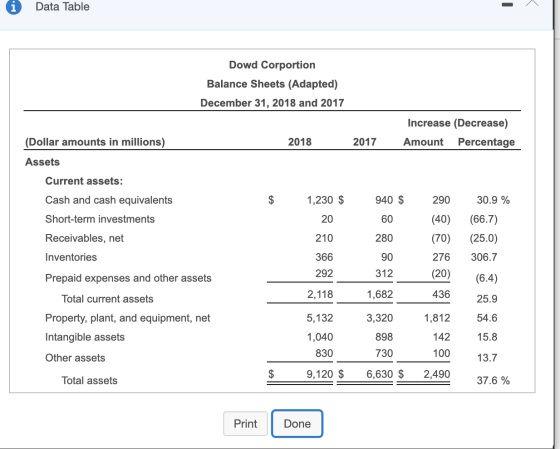This screenshot has width=560, height=449.
Task: Click total assets 2017 value 6,630
Action: tap(380, 374)
